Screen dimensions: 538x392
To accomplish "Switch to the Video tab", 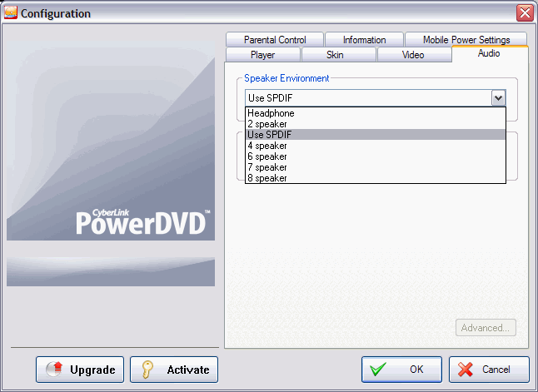I will click(414, 55).
